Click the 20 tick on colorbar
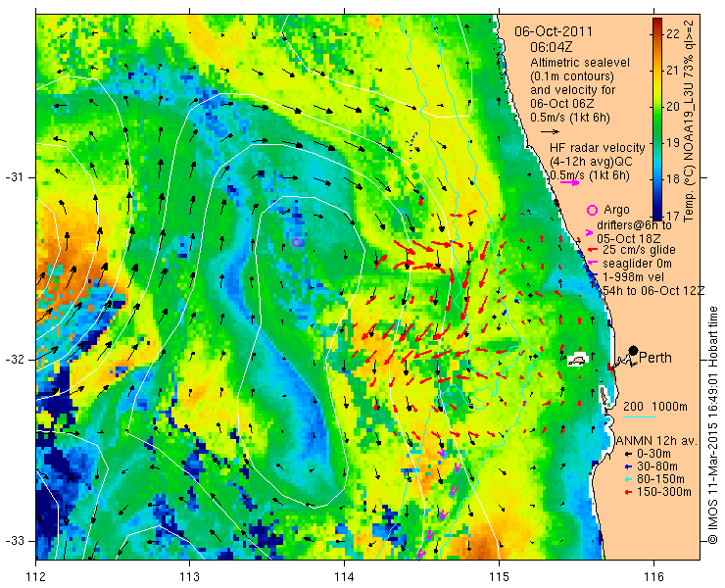This screenshot has width=725, height=588. coord(673,107)
